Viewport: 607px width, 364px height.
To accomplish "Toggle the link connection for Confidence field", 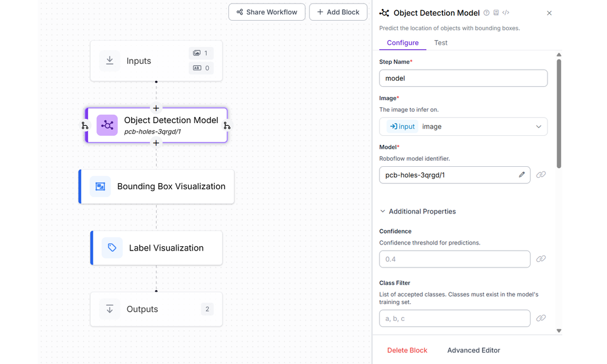I will [x=541, y=258].
